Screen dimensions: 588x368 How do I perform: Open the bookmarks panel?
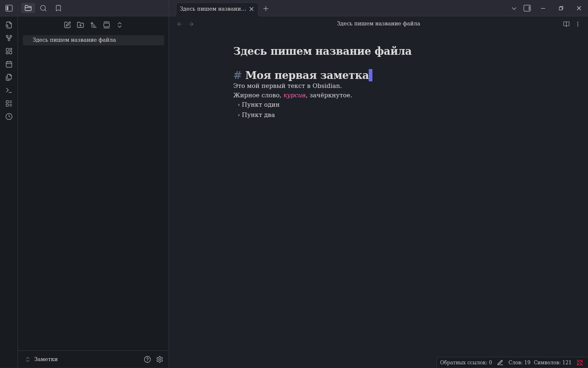58,8
